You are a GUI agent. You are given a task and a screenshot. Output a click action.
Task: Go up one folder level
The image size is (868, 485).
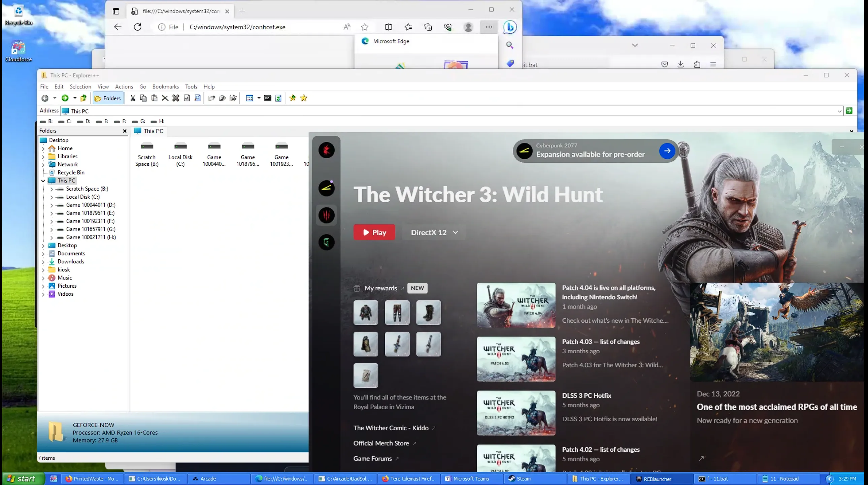pyautogui.click(x=84, y=98)
